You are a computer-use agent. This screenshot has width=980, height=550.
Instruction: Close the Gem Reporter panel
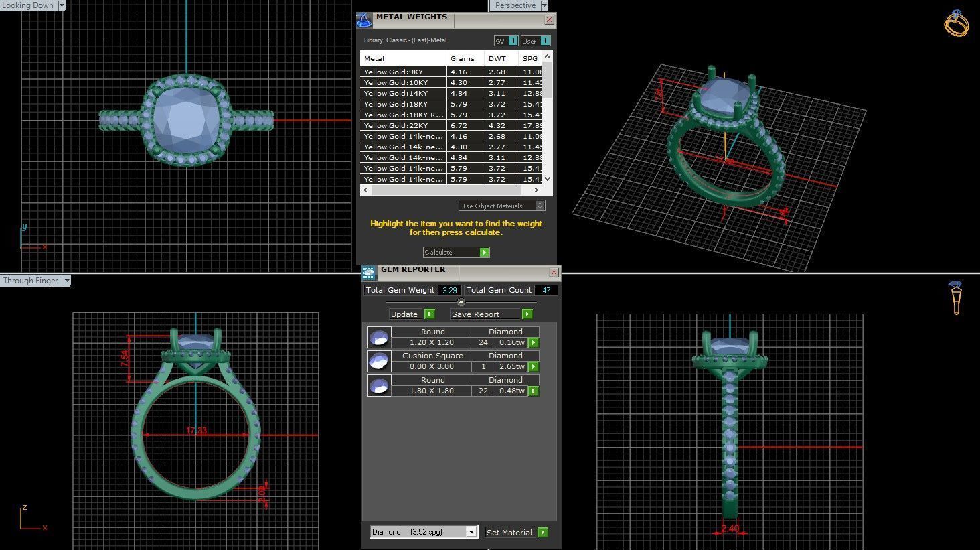pyautogui.click(x=554, y=272)
